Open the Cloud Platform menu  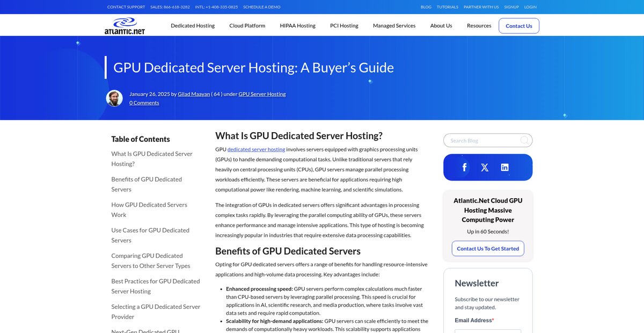[x=247, y=25]
